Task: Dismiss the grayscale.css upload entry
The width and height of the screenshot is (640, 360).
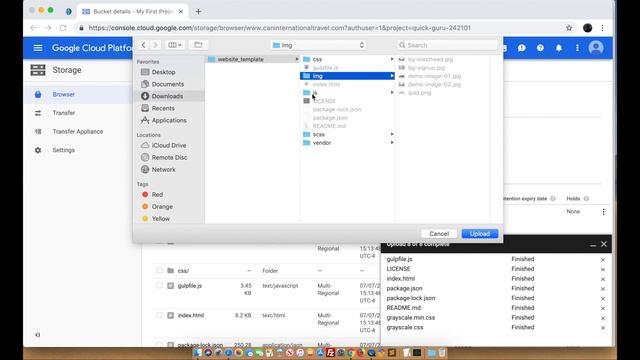Action: tap(603, 328)
